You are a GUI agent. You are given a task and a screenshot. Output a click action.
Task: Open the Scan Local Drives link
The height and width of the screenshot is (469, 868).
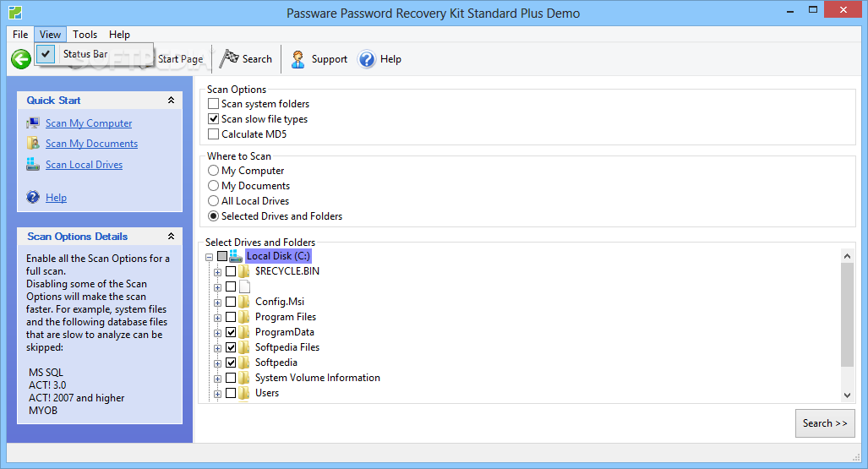pyautogui.click(x=85, y=165)
